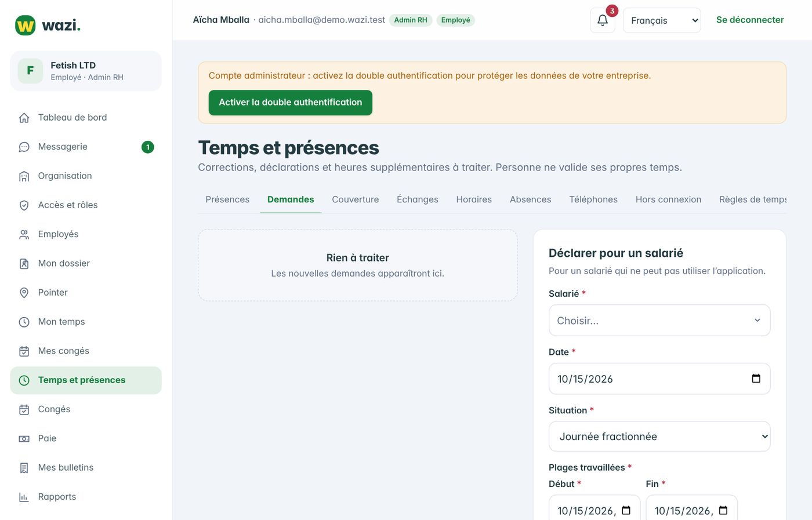Viewport: 812px width, 520px height.
Task: Click the Date input showing 10/15/2026
Action: click(659, 379)
